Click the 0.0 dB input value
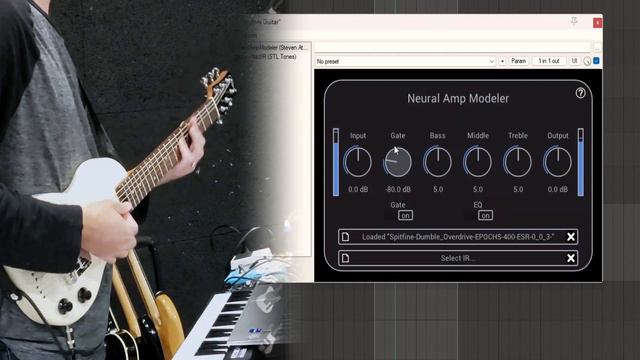This screenshot has width=640, height=360. (x=358, y=189)
